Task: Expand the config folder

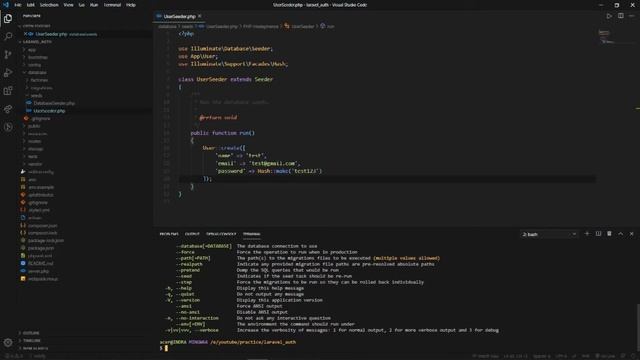Action: 34,65
